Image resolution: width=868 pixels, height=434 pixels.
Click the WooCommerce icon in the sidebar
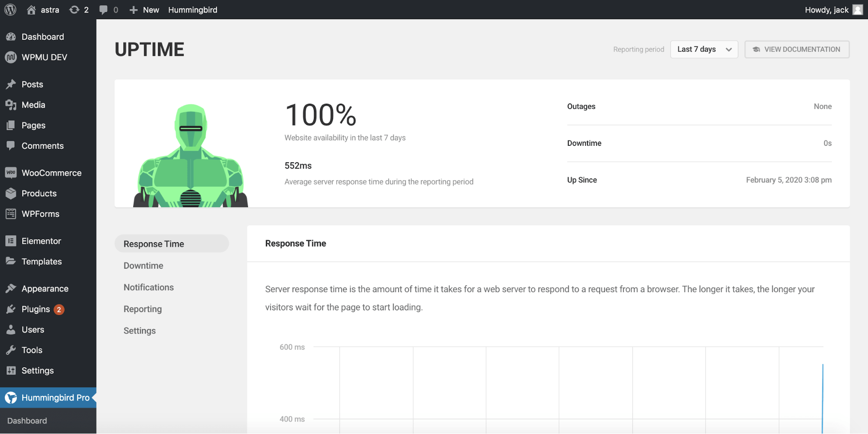(11, 172)
